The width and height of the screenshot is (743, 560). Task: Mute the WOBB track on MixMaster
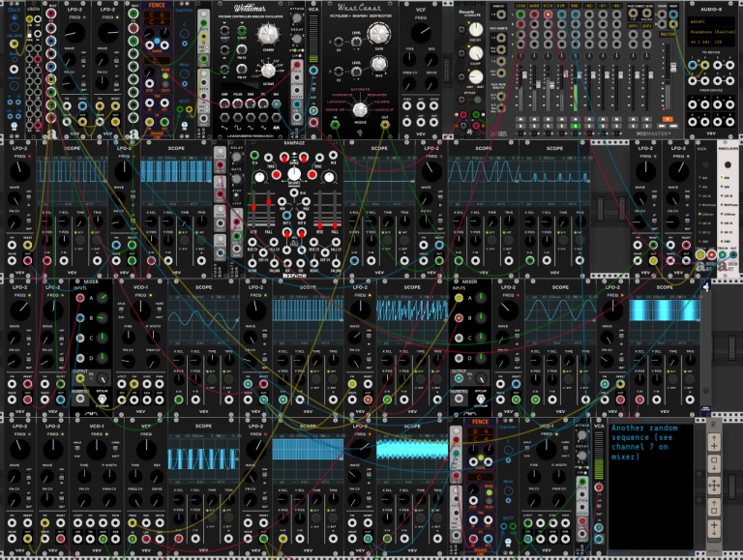(x=534, y=120)
